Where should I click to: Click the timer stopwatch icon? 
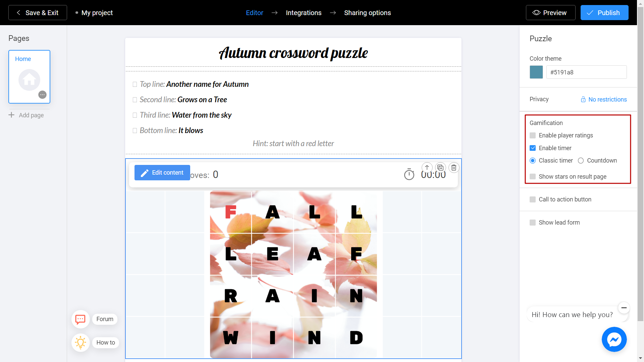click(409, 175)
